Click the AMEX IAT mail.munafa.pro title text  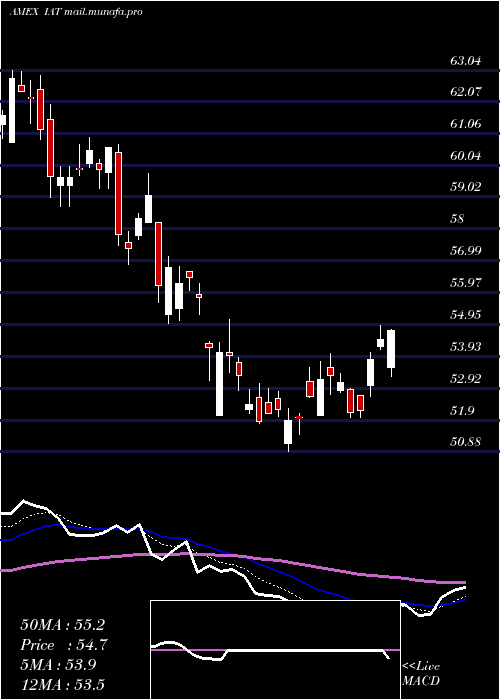coord(76,12)
